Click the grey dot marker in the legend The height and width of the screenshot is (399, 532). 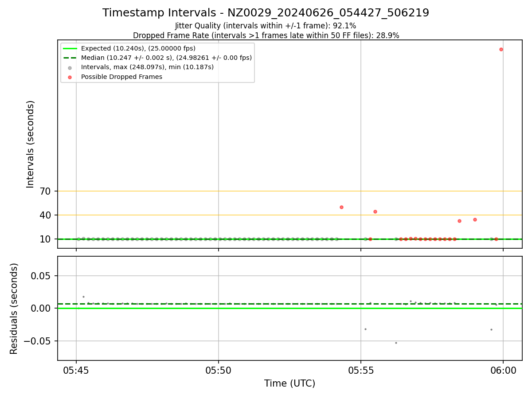pos(70,67)
